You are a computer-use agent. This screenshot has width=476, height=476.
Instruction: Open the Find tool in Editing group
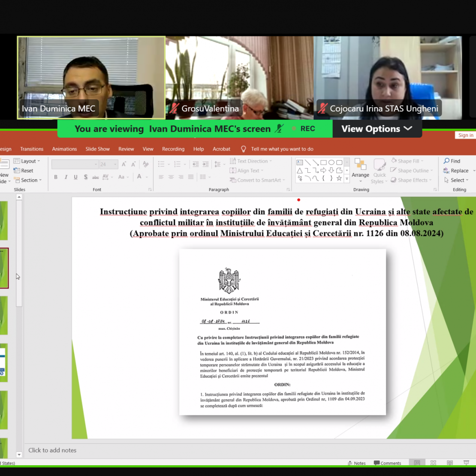pyautogui.click(x=452, y=161)
